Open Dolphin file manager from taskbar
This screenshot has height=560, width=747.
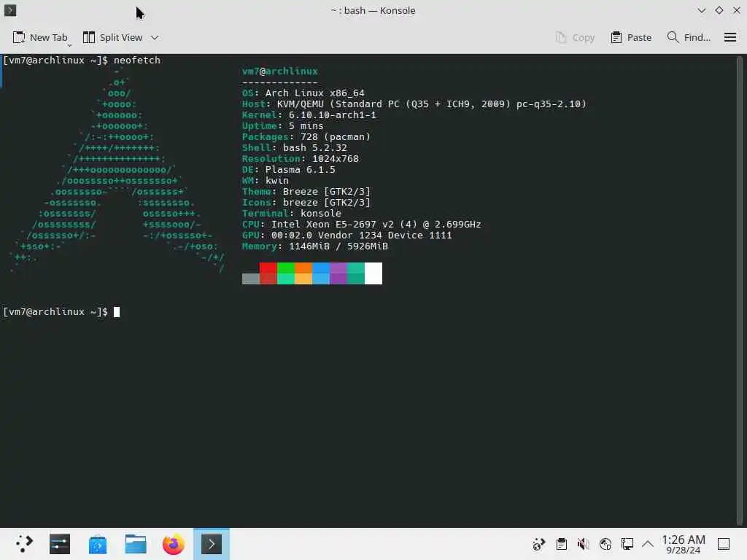click(x=135, y=544)
